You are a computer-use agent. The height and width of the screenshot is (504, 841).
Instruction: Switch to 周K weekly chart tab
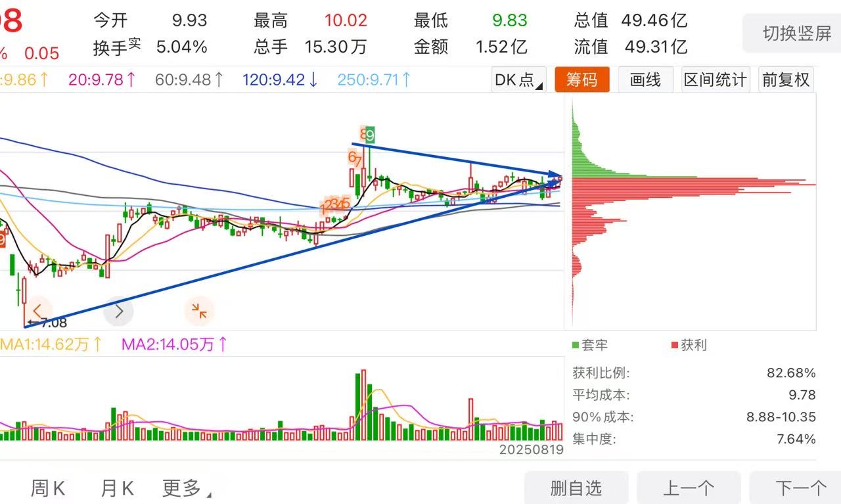tap(48, 488)
